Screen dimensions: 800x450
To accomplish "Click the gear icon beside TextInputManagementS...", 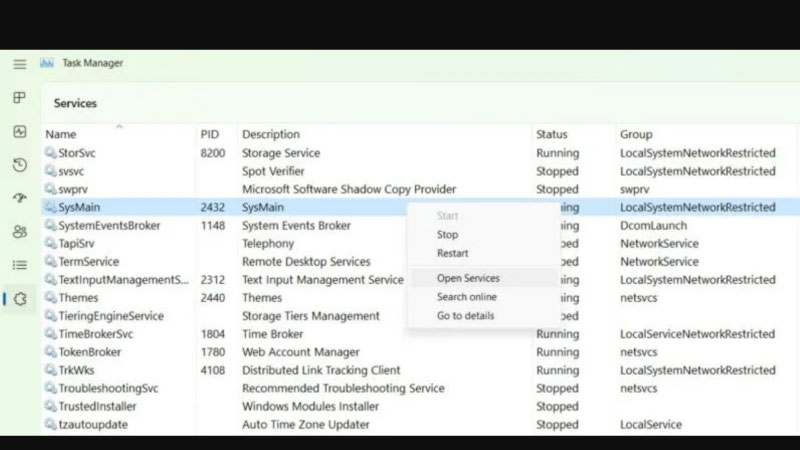I will pos(51,279).
